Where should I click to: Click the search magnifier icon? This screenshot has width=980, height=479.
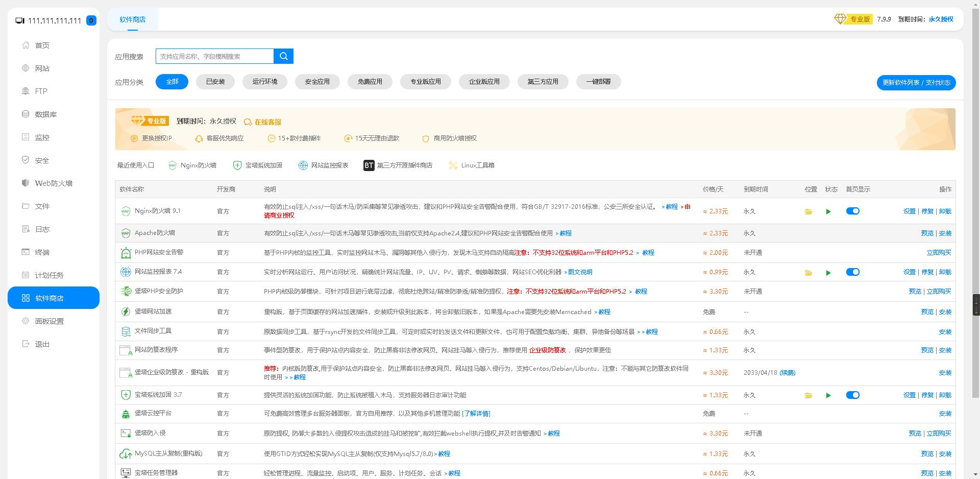pos(283,56)
